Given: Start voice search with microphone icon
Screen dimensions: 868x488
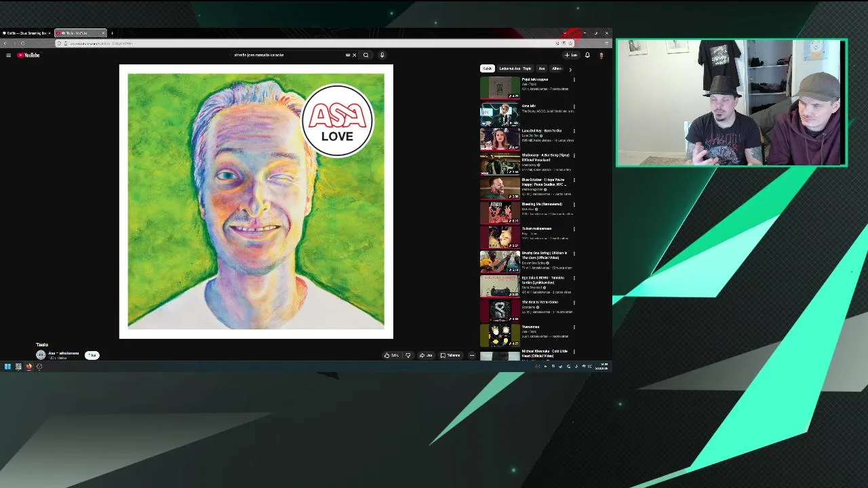Looking at the screenshot, I should click(x=382, y=55).
